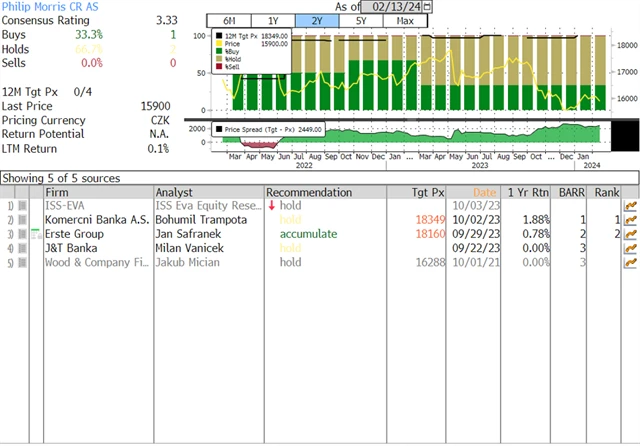Open the calendar picker beside the date
Image resolution: width=640 pixels, height=446 pixels.
[428, 6]
